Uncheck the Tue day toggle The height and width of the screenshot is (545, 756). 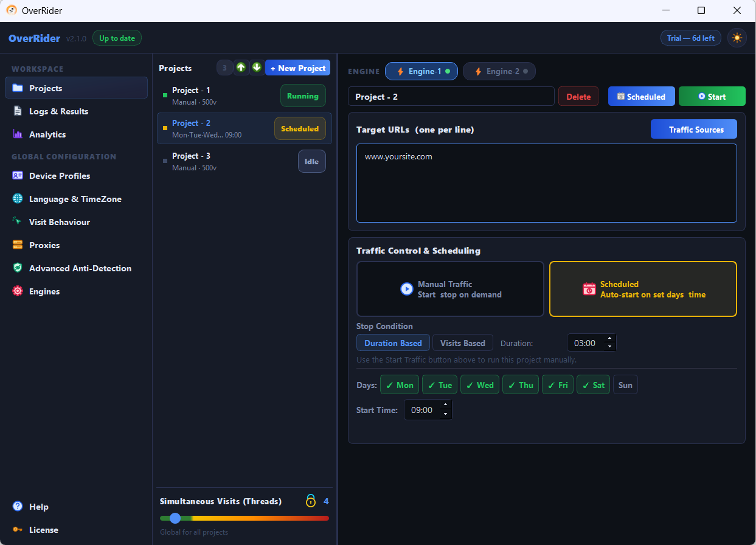[x=440, y=385]
